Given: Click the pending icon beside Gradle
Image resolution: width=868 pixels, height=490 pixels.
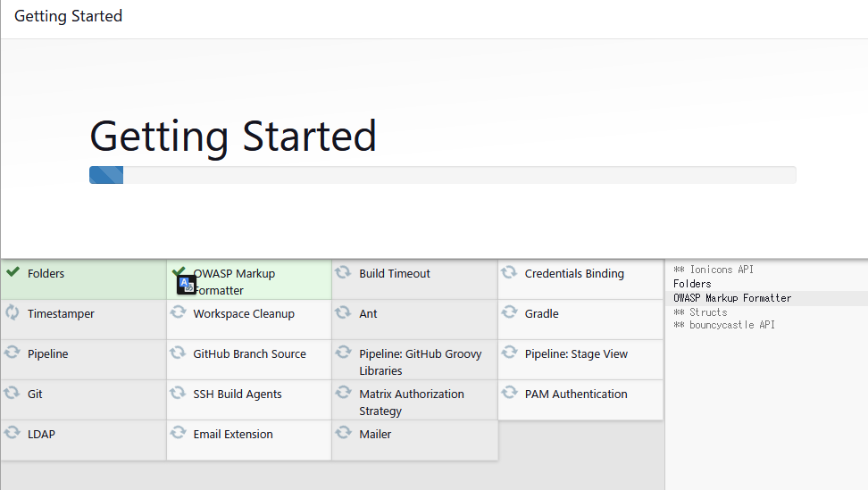Looking at the screenshot, I should [509, 312].
